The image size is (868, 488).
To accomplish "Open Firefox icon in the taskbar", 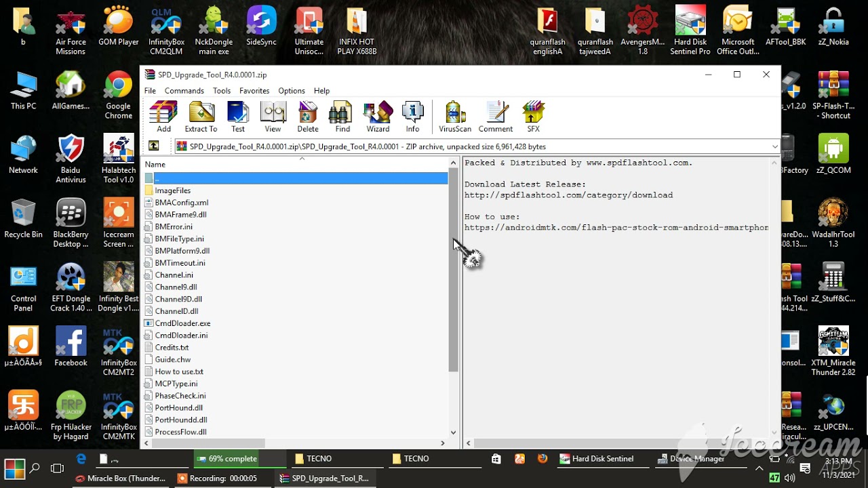I will coord(542,459).
